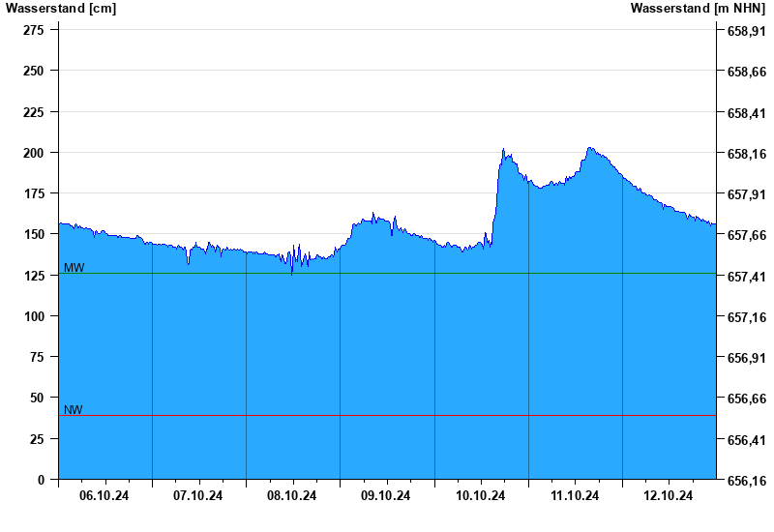
Task: Select the 225 left-axis label
Action: pyautogui.click(x=34, y=112)
